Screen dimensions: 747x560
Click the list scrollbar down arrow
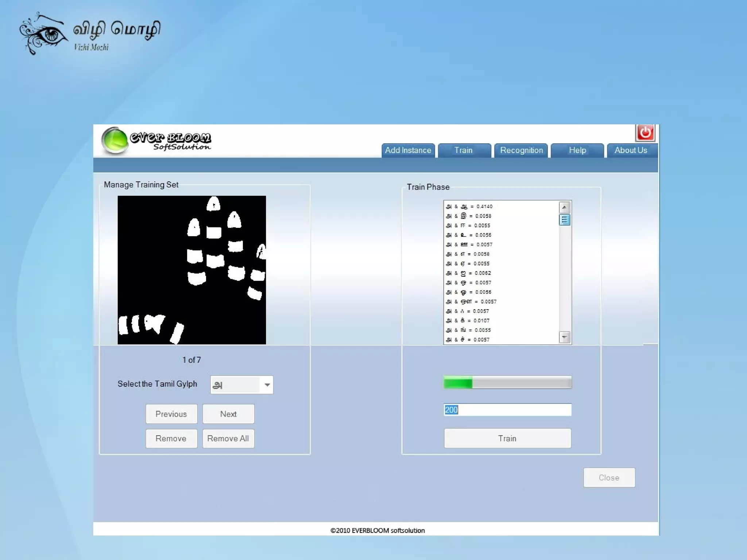click(x=564, y=337)
